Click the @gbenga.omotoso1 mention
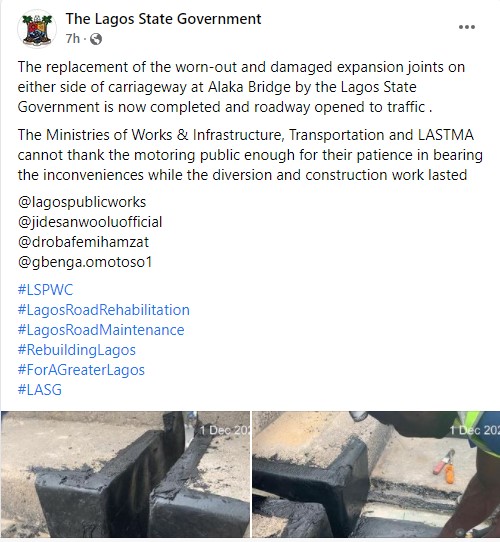 click(x=85, y=262)
